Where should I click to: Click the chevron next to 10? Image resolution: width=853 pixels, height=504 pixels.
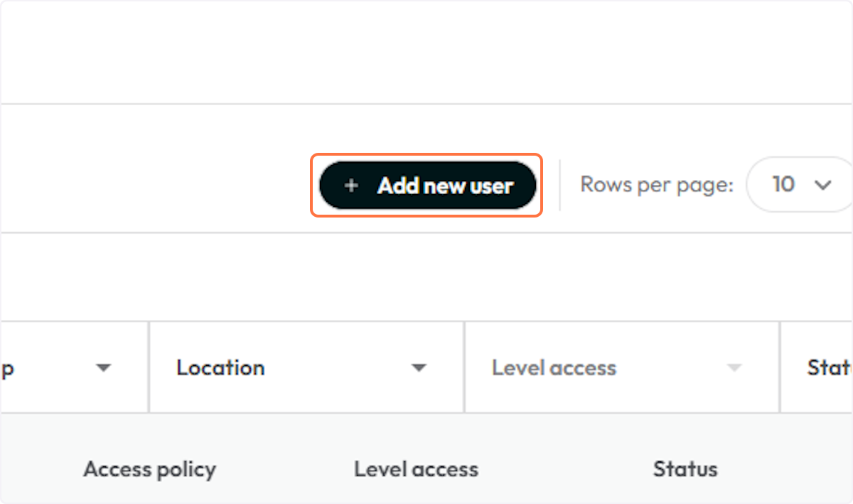[823, 186]
